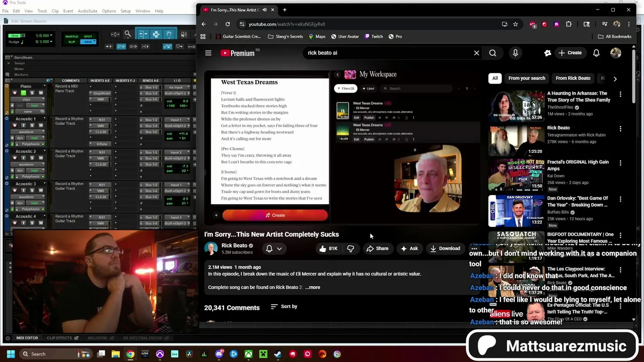Select the Scrubber speaker tool in Pro Tools

pos(184,34)
